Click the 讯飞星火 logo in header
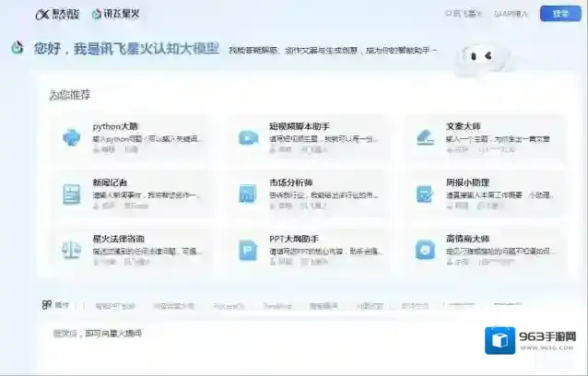The image size is (588, 376). [x=116, y=14]
